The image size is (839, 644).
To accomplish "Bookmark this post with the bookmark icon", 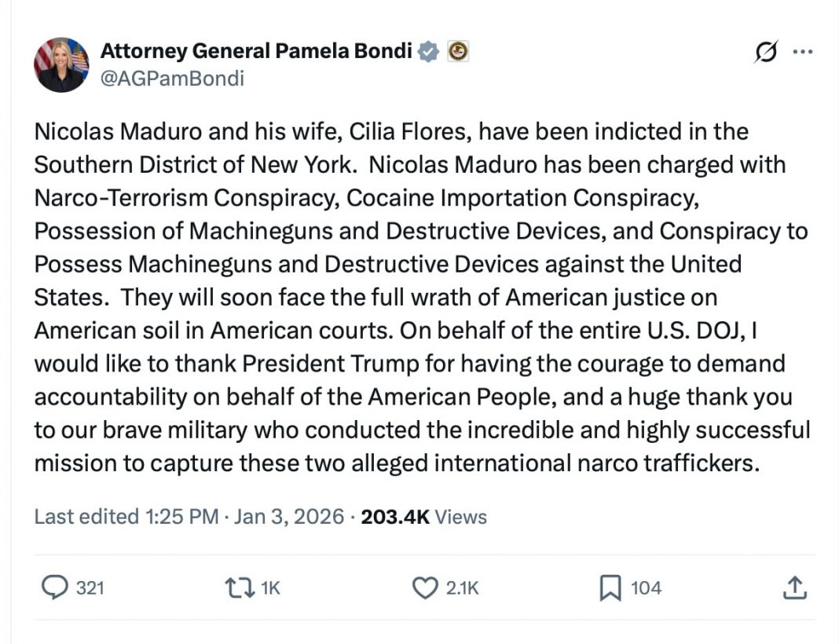I will point(610,587).
